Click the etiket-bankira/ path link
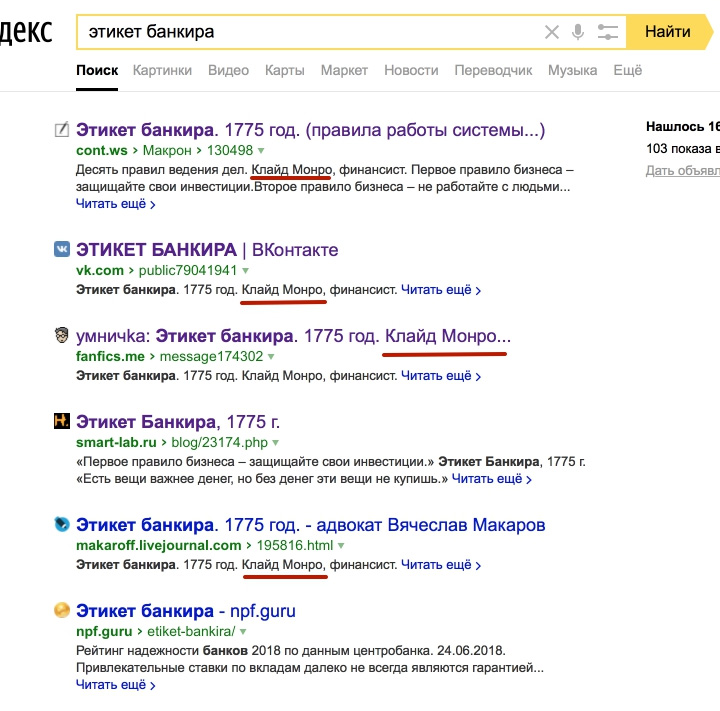Image resolution: width=720 pixels, height=711 pixels. click(x=191, y=631)
